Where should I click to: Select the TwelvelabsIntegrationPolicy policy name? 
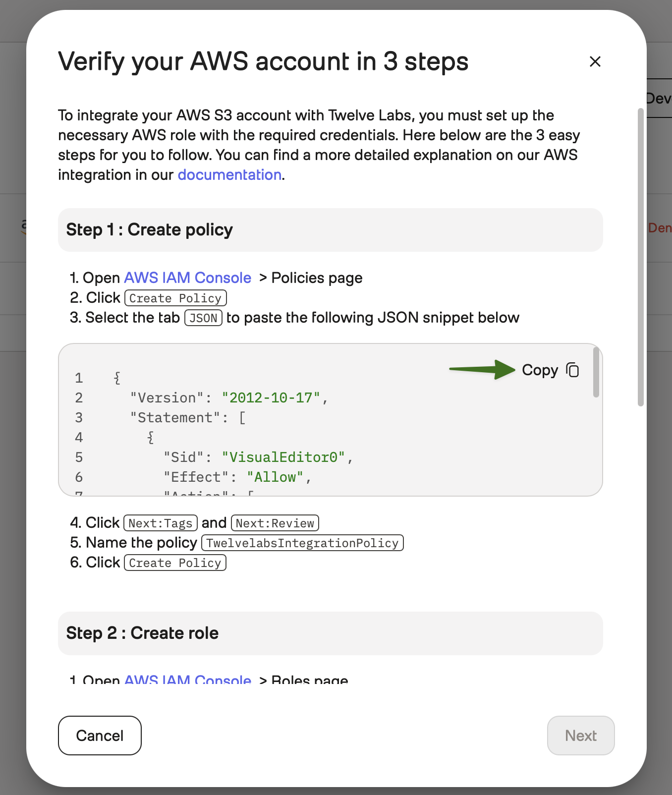[x=303, y=543]
